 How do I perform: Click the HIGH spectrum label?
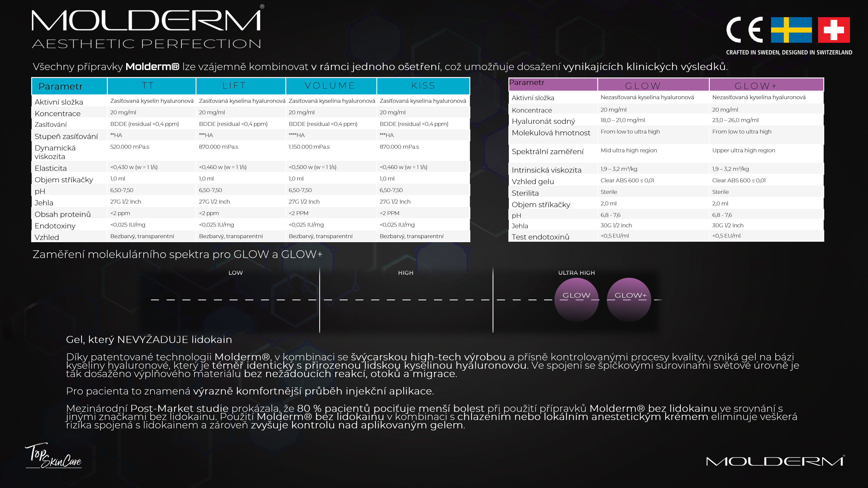coord(406,273)
